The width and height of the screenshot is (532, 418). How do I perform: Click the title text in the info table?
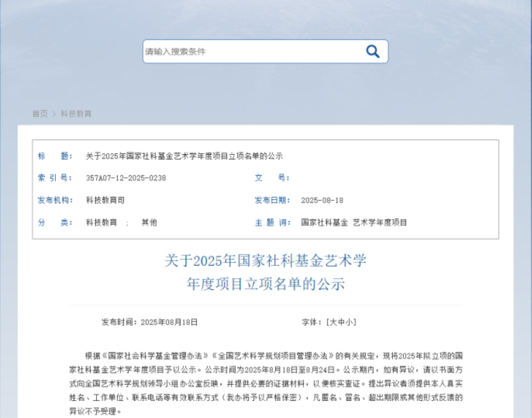184,156
